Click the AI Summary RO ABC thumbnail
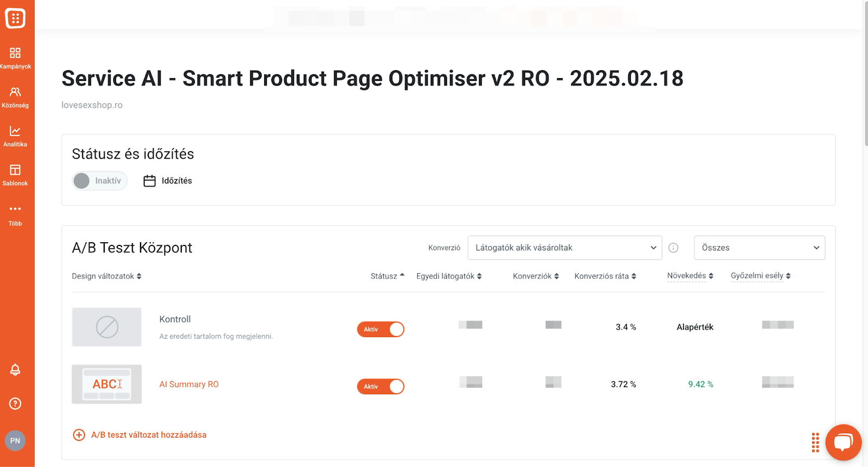The height and width of the screenshot is (467, 868). pyautogui.click(x=107, y=384)
